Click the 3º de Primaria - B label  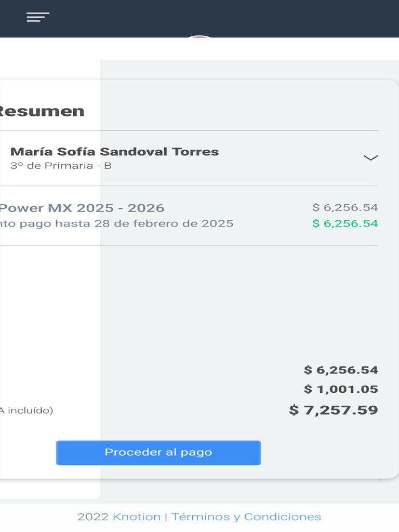tap(61, 166)
